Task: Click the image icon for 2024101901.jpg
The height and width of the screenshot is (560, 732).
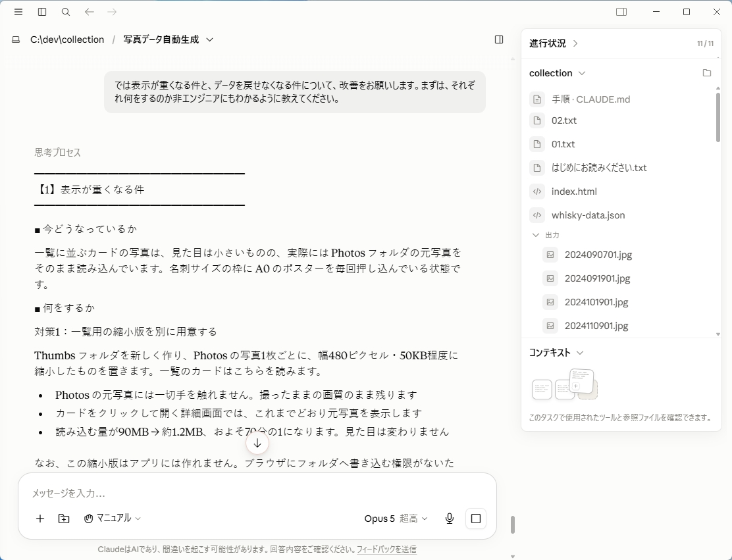Action: 550,303
